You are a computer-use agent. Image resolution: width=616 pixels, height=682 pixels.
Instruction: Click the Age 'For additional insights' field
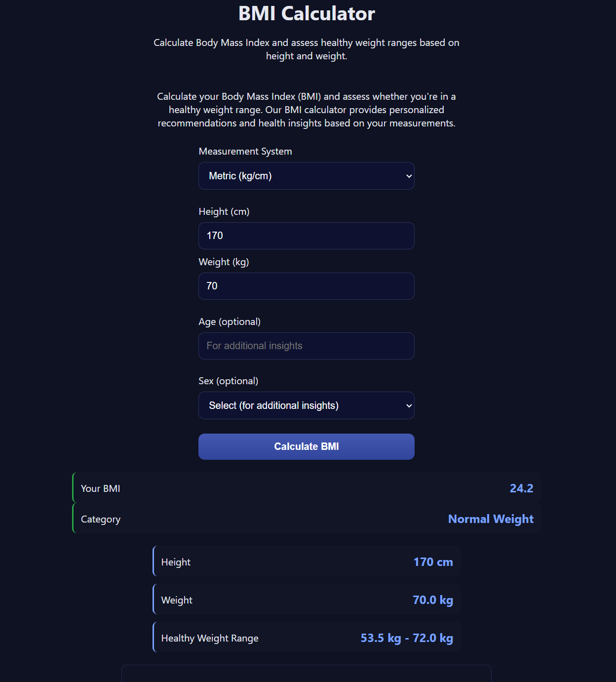[306, 346]
